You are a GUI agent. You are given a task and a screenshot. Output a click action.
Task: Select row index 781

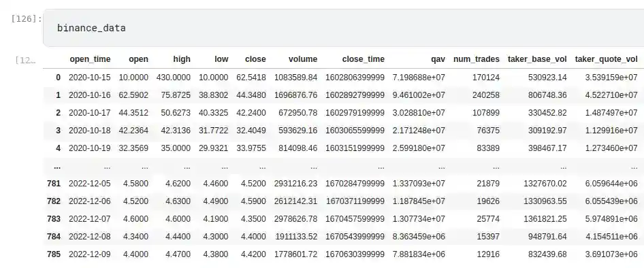tap(54, 184)
